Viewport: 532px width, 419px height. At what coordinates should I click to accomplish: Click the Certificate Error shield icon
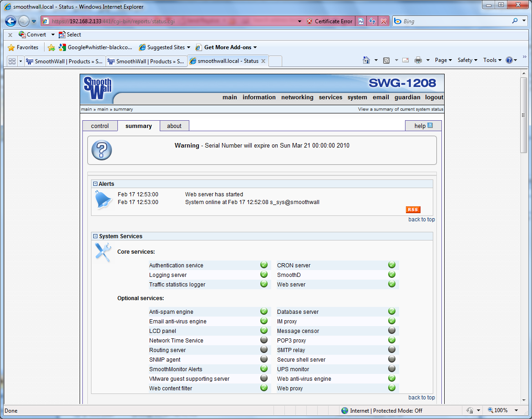pyautogui.click(x=309, y=21)
